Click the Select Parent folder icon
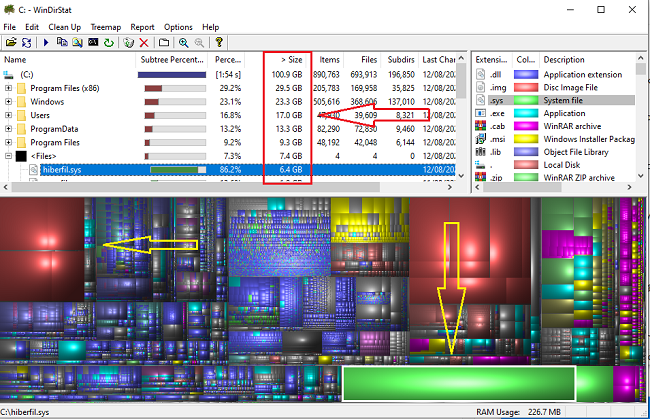Viewport: 650px width, 419px height. coord(164,42)
